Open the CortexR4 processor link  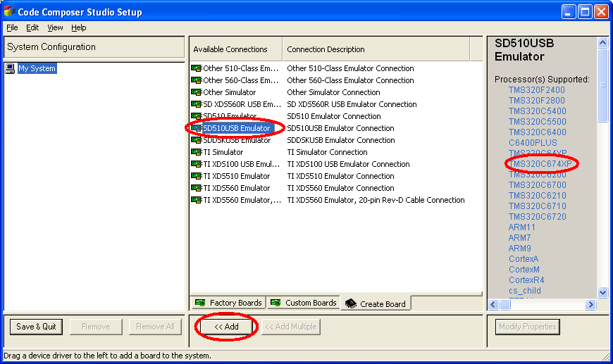[x=526, y=280]
